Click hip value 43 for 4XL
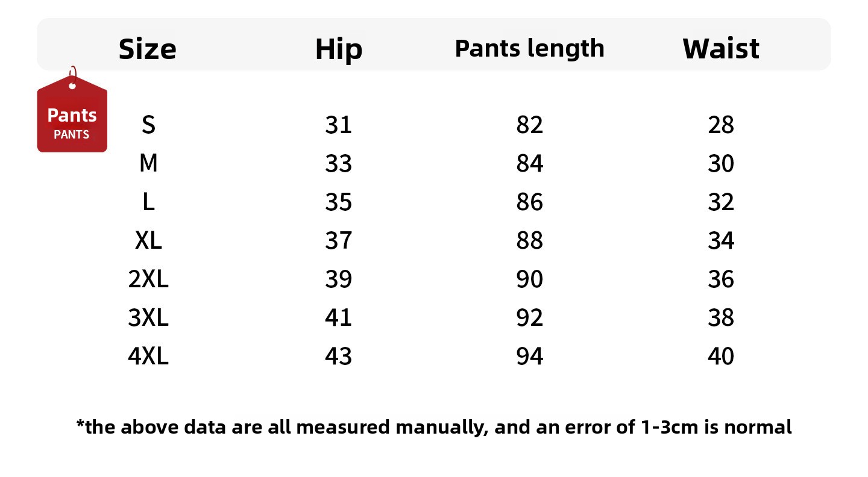The width and height of the screenshot is (868, 477). click(x=338, y=357)
